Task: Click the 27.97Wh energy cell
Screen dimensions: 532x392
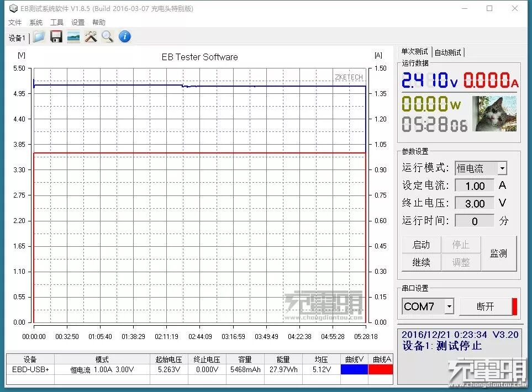Action: 283,369
